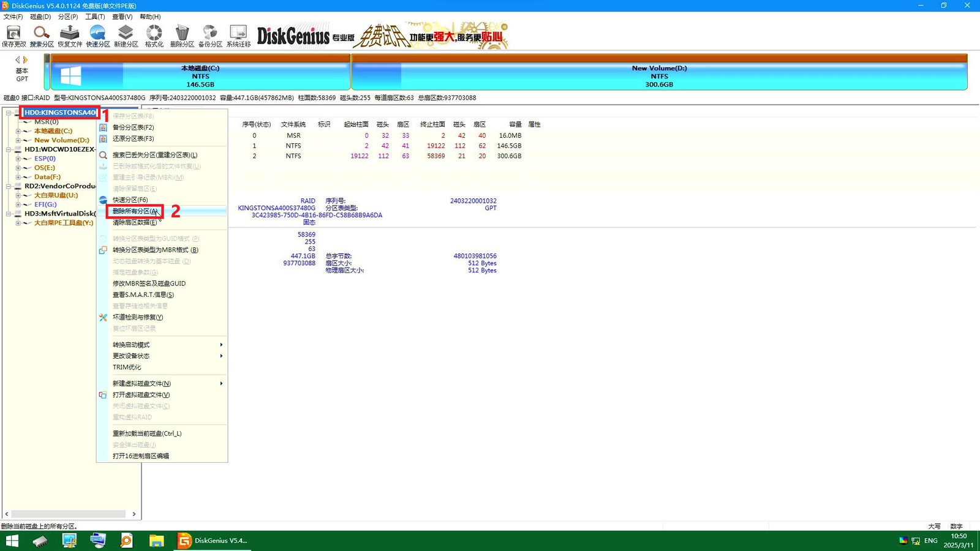Click the tree scrollbar right arrow
This screenshot has width=980, height=551.
click(134, 514)
